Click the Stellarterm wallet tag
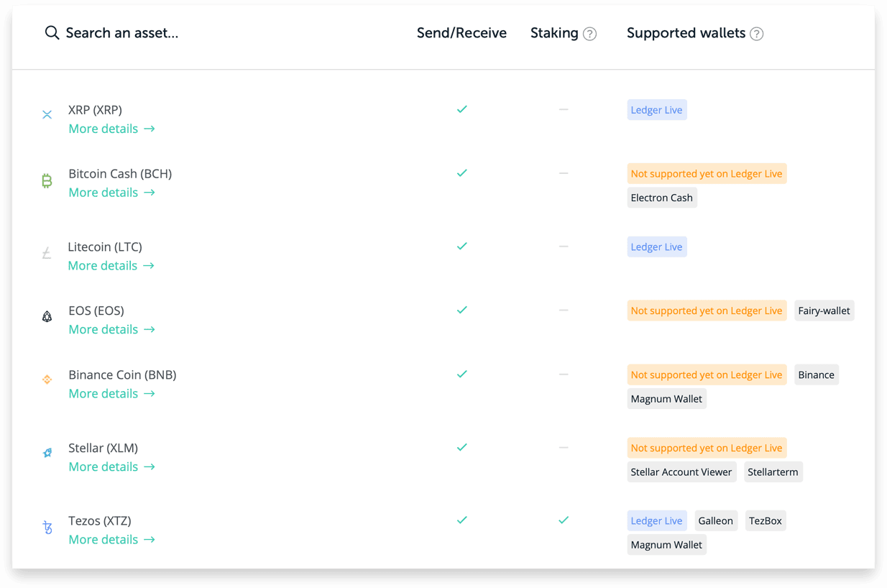This screenshot has height=588, width=887. point(773,472)
